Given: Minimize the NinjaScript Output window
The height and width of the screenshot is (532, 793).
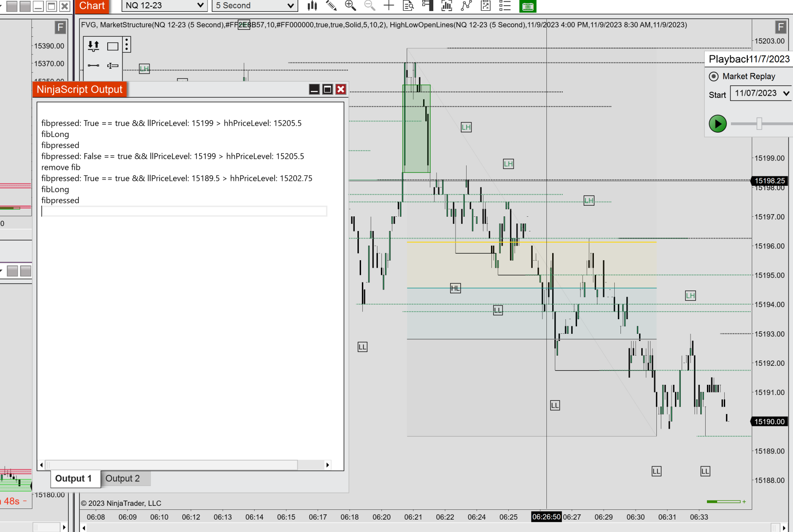Looking at the screenshot, I should [x=314, y=90].
